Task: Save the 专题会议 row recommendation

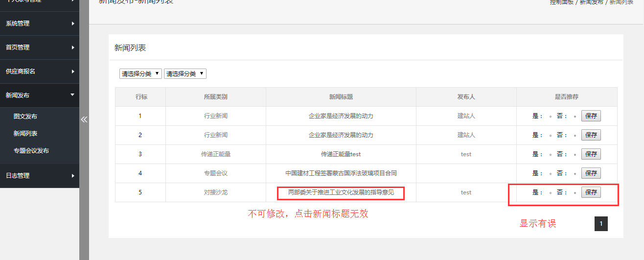Action: coord(591,173)
